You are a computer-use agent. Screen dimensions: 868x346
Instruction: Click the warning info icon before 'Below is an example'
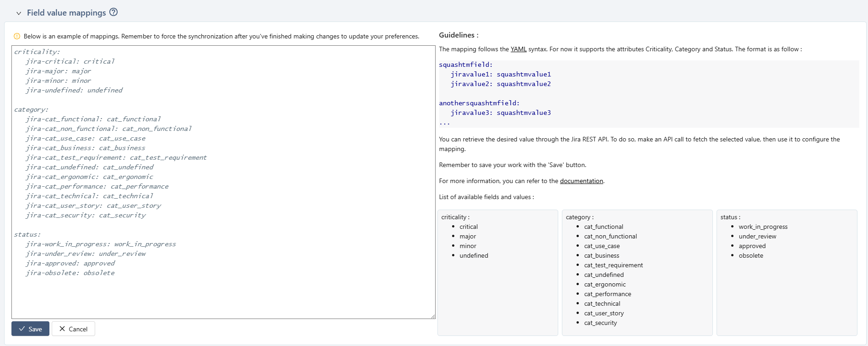click(17, 36)
